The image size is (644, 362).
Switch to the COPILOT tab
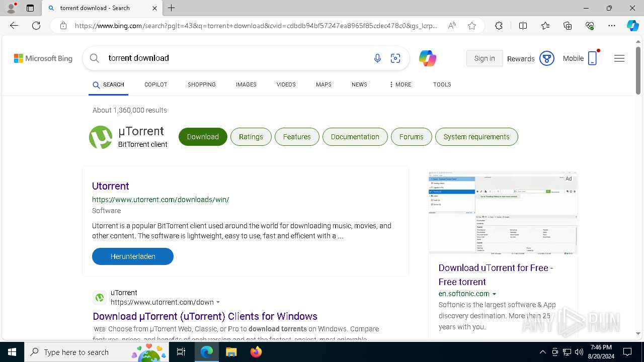tap(155, 84)
